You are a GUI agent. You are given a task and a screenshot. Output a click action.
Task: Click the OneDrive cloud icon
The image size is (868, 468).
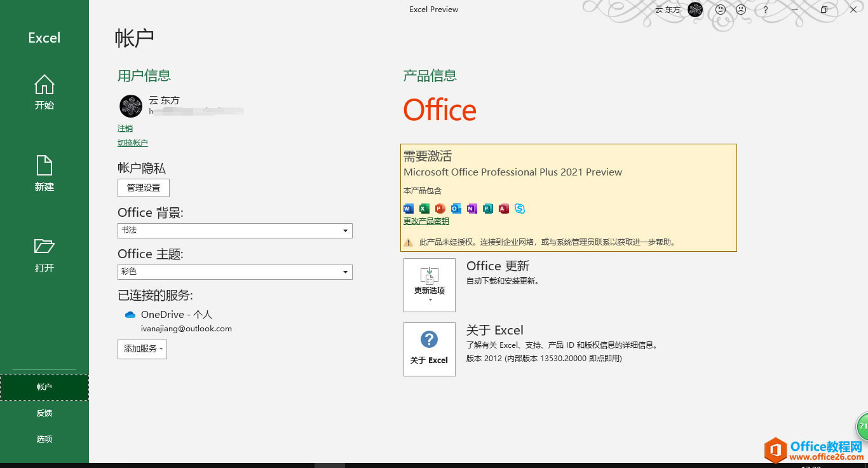(x=130, y=314)
